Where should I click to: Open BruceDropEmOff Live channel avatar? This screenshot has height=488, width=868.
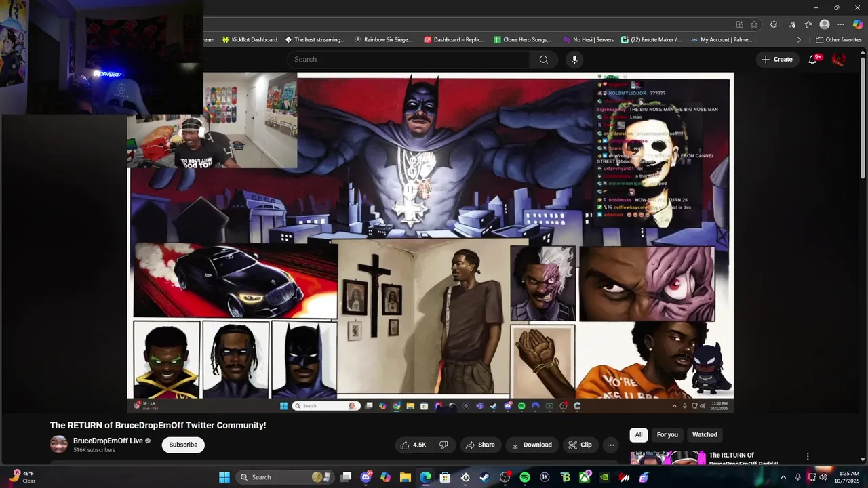pos(59,445)
